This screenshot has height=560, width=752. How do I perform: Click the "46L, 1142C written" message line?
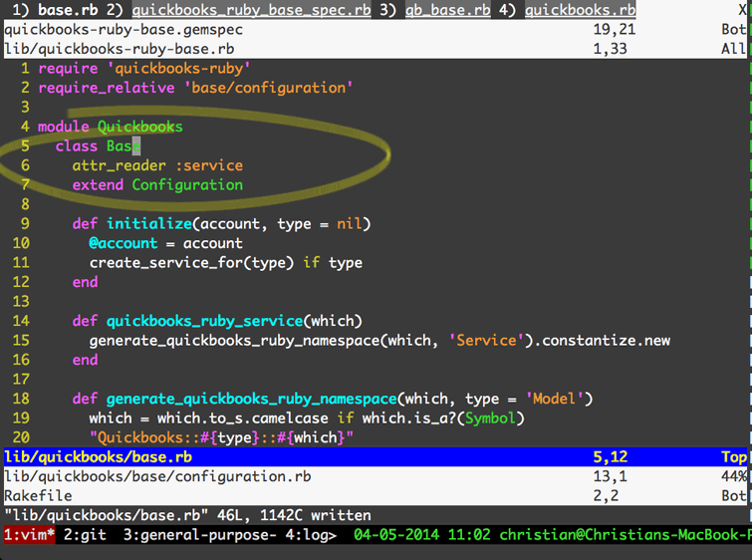[187, 515]
